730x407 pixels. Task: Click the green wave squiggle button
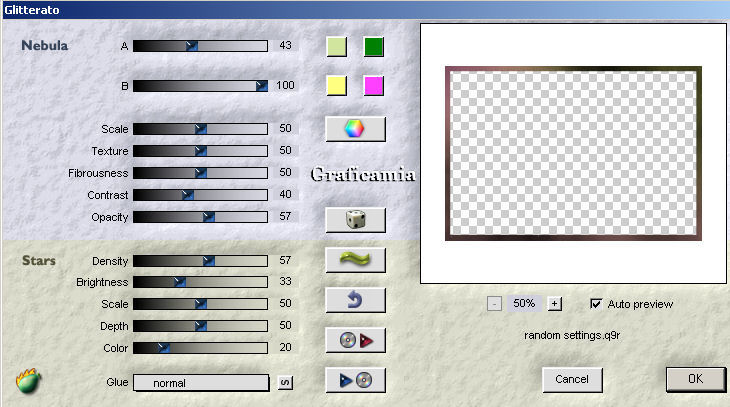coord(355,260)
